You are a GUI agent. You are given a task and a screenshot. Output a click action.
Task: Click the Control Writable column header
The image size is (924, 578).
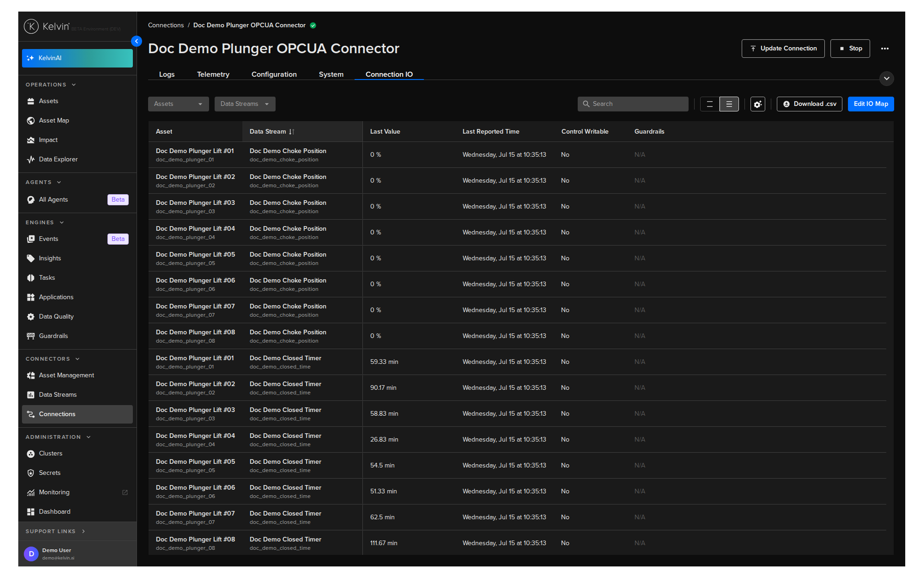(x=585, y=131)
